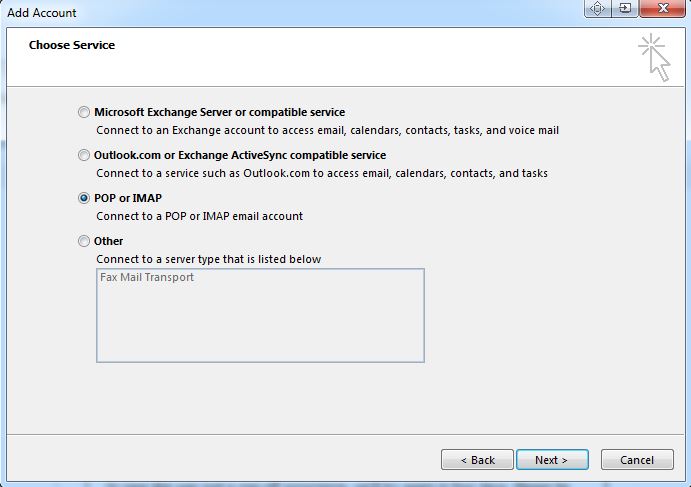
Task: Click 'Connect to a POP or IMAP email account' text
Action: (x=200, y=216)
